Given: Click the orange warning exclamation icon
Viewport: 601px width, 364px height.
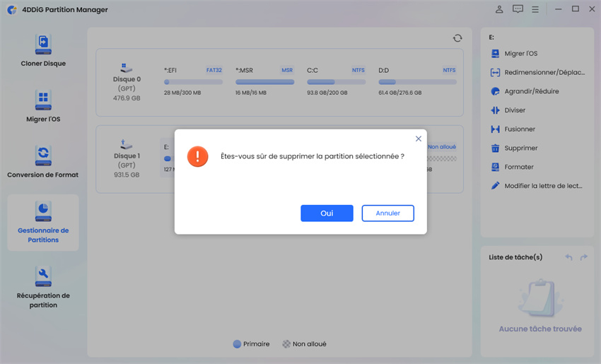Looking at the screenshot, I should 197,156.
